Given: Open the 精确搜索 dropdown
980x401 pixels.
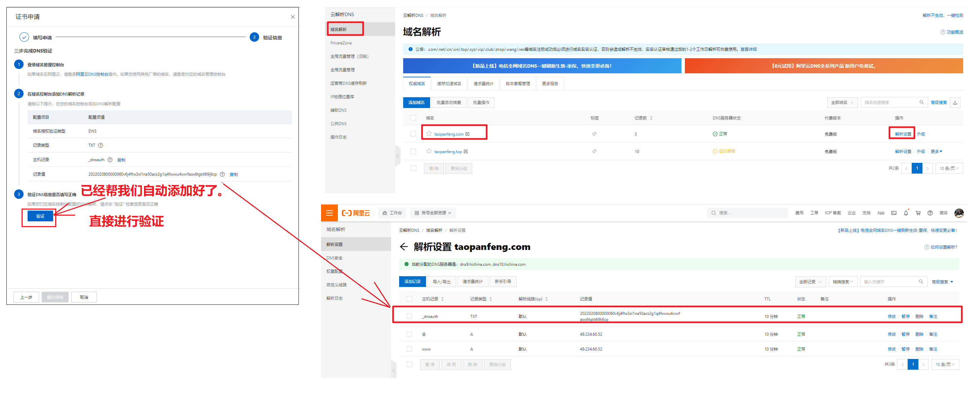Looking at the screenshot, I should point(843,282).
